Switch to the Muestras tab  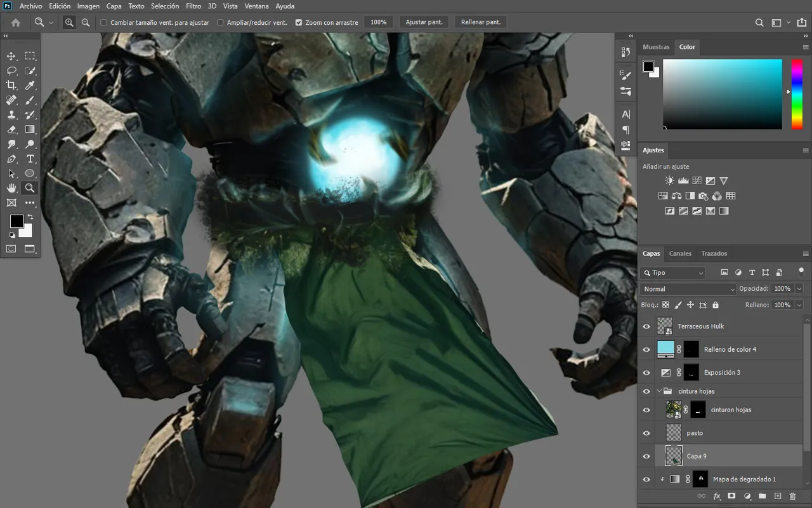click(x=656, y=47)
